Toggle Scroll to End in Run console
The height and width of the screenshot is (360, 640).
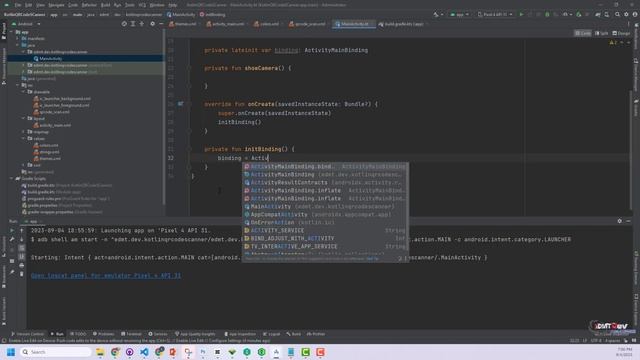coord(22,257)
